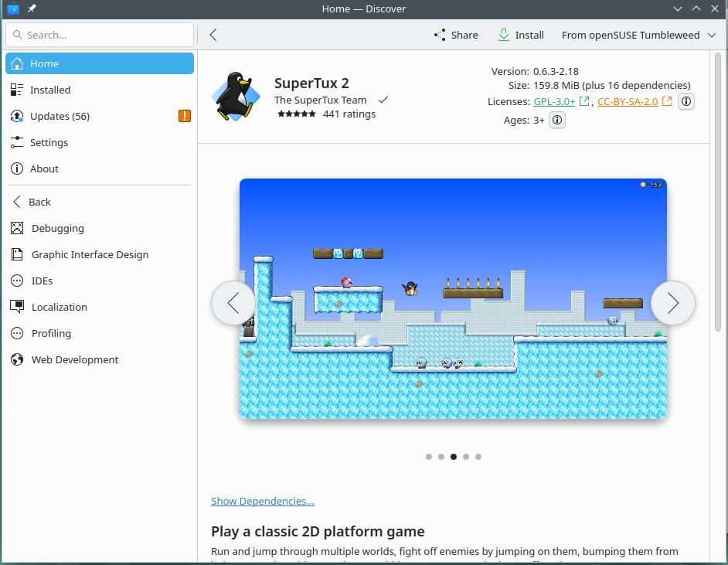Click the Home house icon in sidebar
728x565 pixels.
coord(17,63)
